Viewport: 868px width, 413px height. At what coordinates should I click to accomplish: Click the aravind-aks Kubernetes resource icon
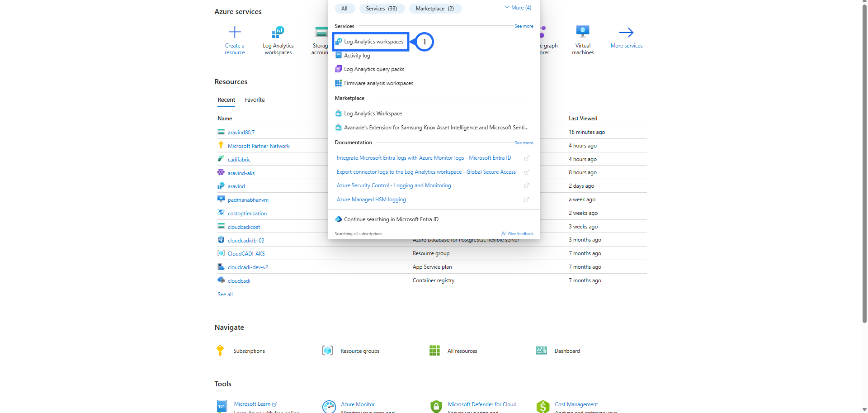click(x=221, y=172)
